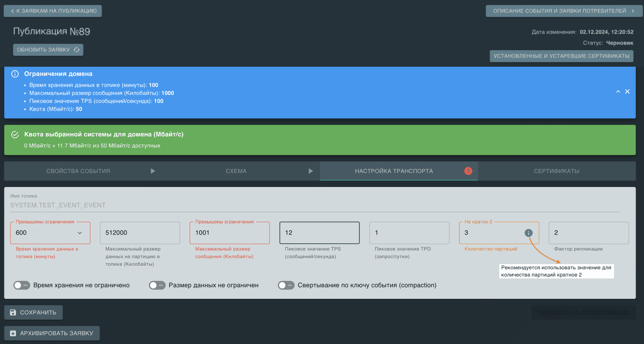
Task: Collapse the Ограничения домена banner
Action: (x=618, y=91)
